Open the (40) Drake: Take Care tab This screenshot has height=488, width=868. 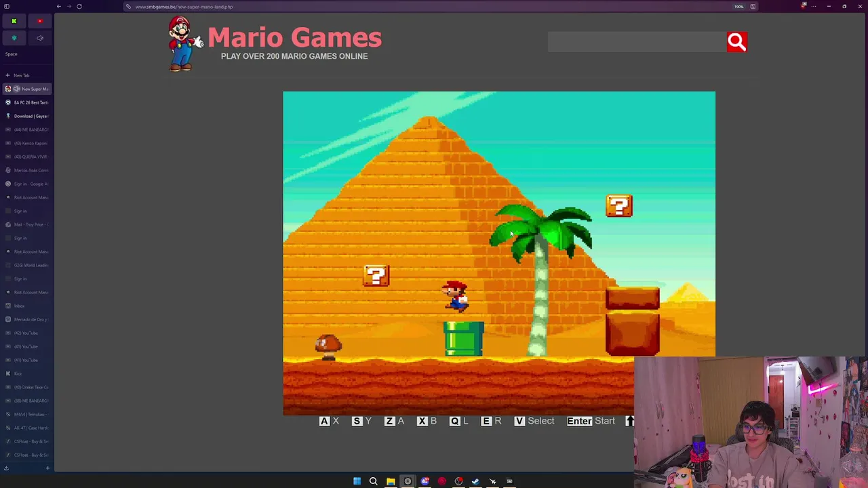tap(27, 387)
